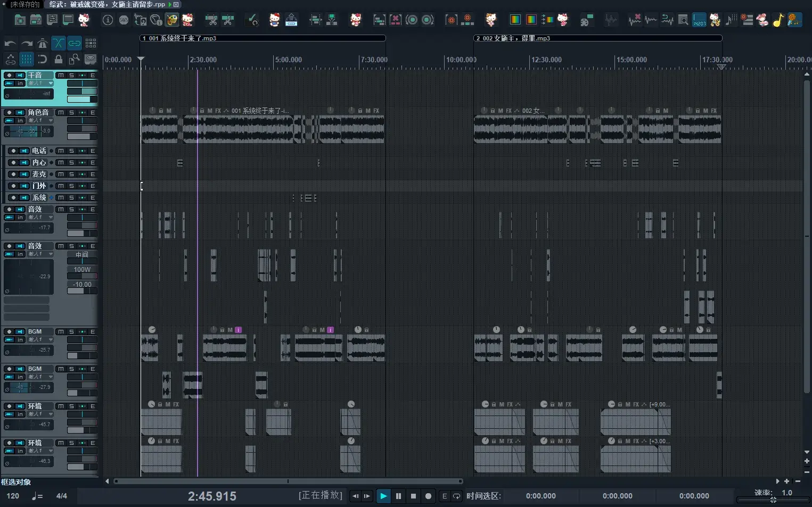The image size is (812, 507).
Task: Open project info icon in top toolbar
Action: click(108, 20)
